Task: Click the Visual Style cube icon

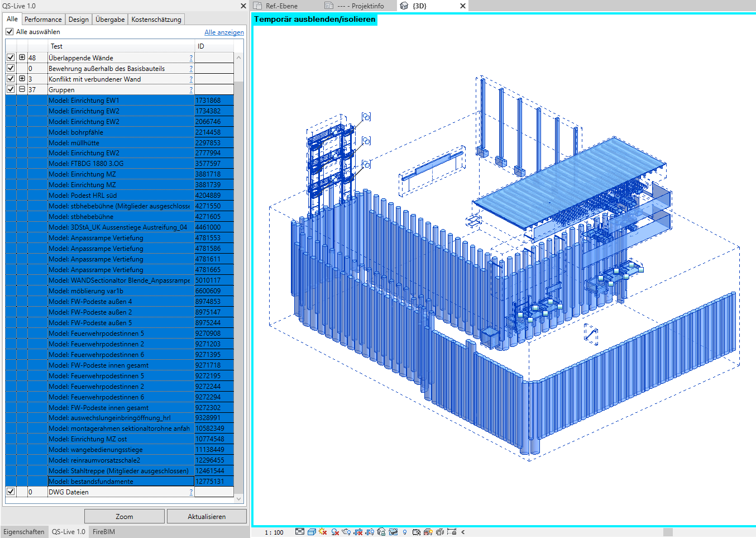Action: click(312, 532)
